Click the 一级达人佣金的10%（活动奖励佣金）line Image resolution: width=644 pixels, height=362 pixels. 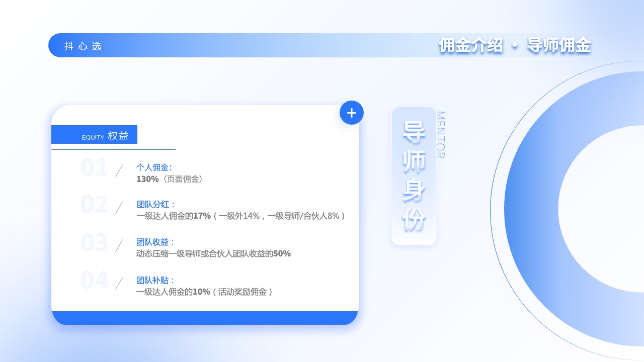click(x=205, y=292)
